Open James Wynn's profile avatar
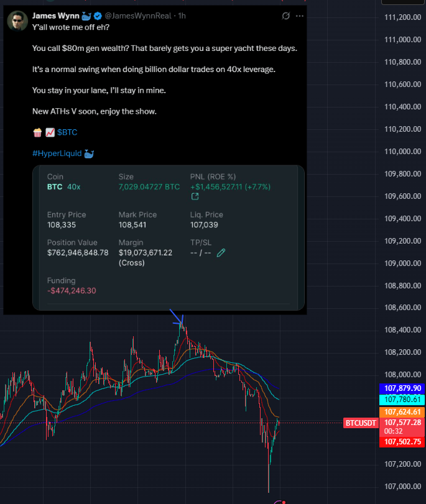Viewport: 426px width, 504px height. click(17, 21)
